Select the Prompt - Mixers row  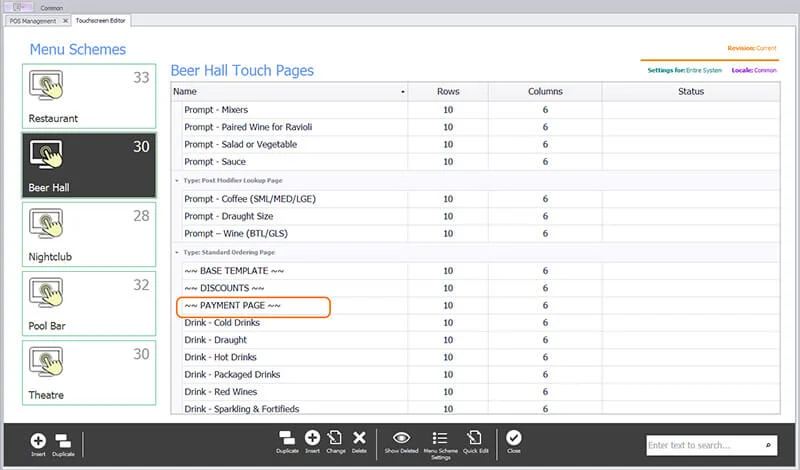(481, 110)
